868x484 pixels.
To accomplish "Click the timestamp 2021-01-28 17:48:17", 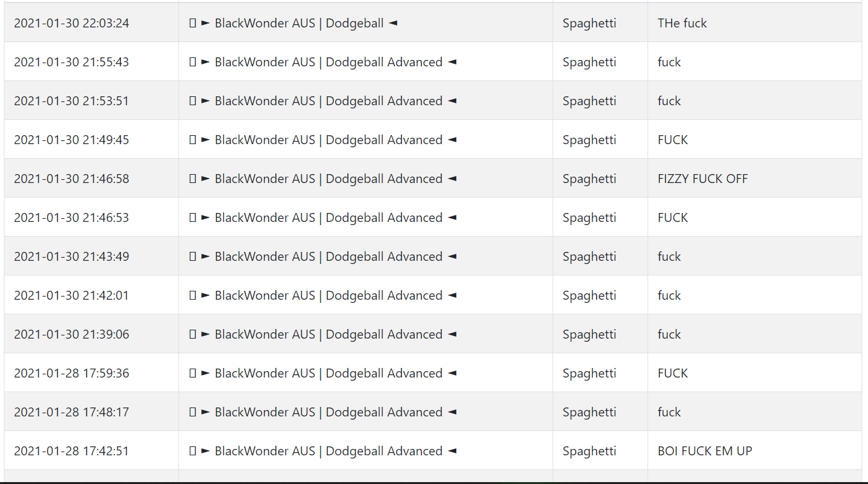I will click(x=71, y=412).
